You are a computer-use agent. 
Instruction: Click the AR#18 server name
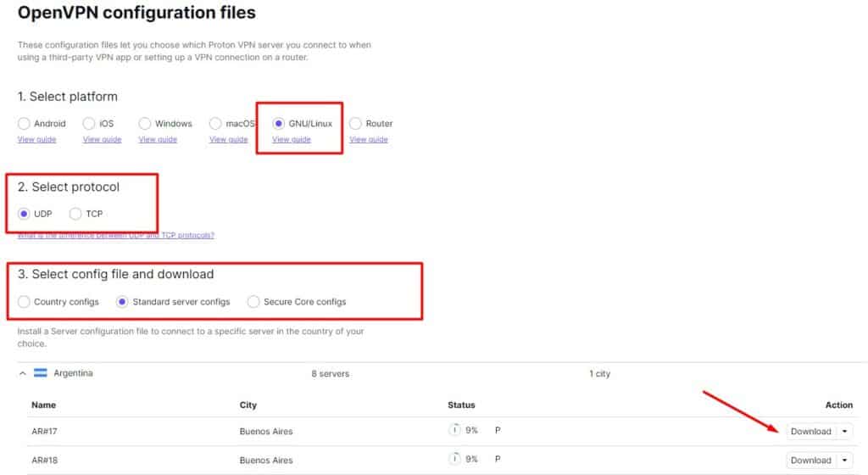(x=44, y=460)
